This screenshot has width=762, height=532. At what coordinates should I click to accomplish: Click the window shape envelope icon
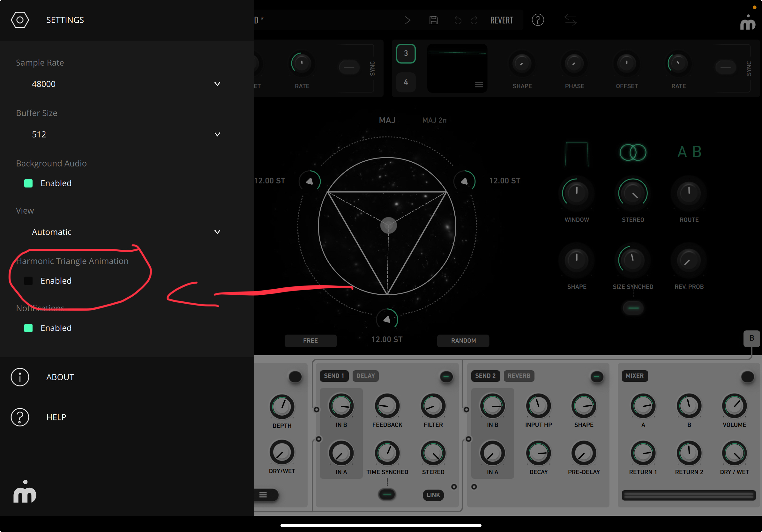[577, 153]
